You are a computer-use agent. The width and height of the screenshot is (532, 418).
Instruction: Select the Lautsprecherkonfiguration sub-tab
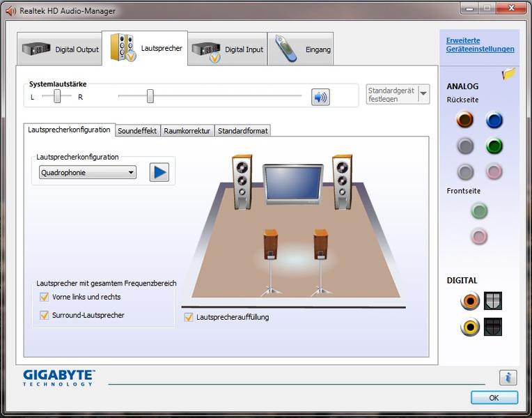(69, 130)
